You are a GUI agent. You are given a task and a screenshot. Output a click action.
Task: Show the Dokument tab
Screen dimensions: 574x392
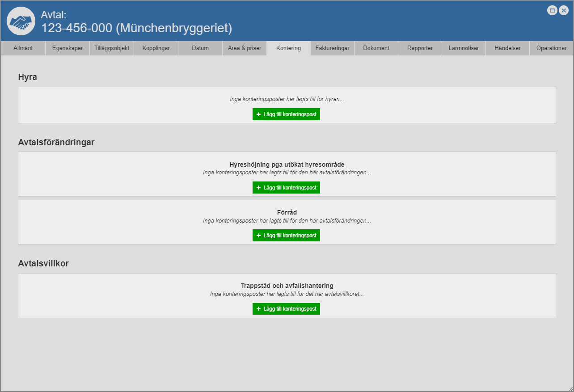(x=376, y=48)
